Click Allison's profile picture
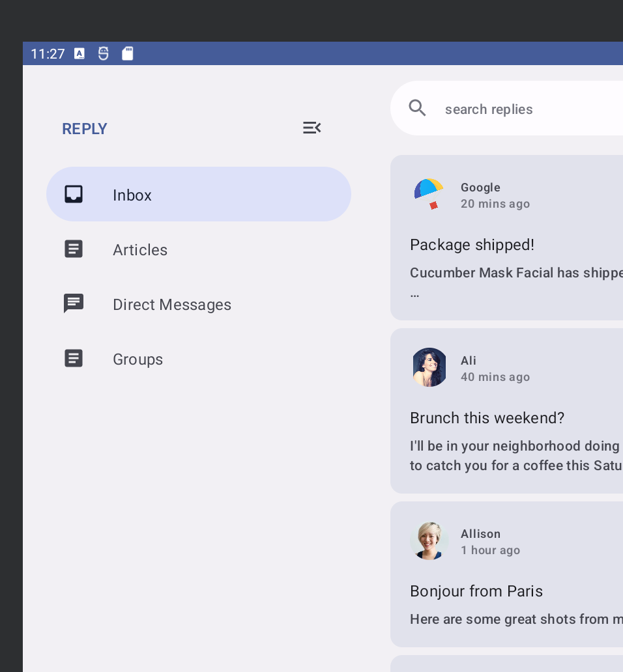Viewport: 623px width, 672px height. point(429,540)
